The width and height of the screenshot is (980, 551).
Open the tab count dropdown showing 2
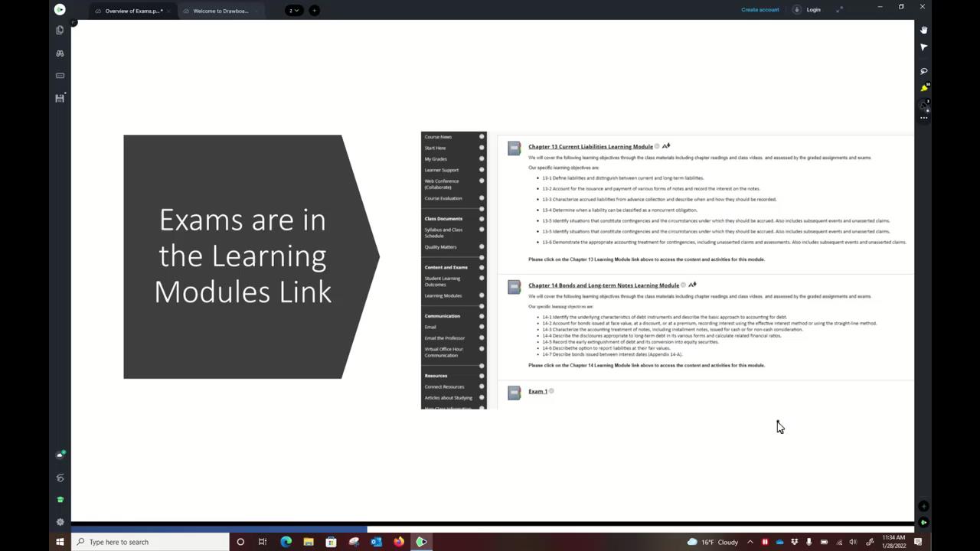(293, 10)
